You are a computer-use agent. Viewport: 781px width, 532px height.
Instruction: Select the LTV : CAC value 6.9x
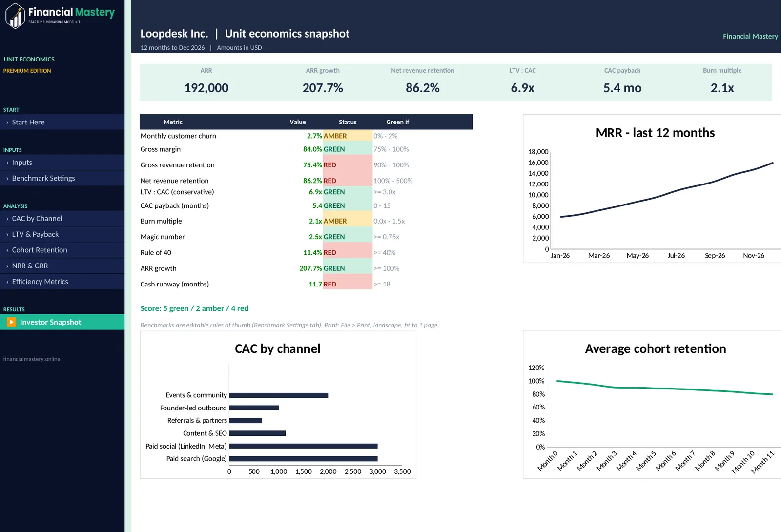coord(522,88)
